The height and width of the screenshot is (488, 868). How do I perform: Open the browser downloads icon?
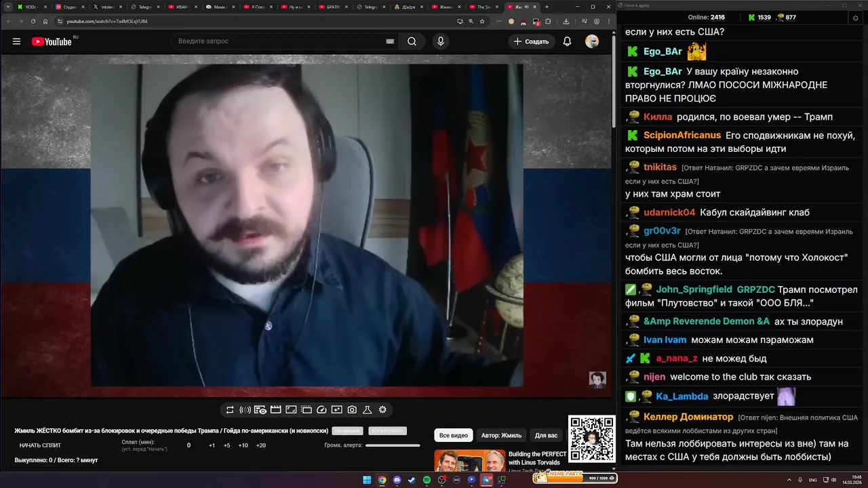[566, 21]
